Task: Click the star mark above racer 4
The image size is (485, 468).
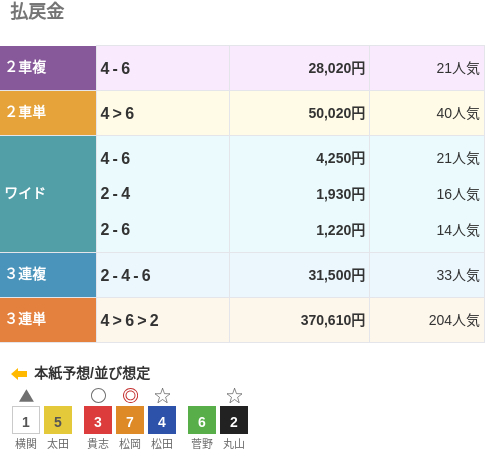Action: point(162,396)
